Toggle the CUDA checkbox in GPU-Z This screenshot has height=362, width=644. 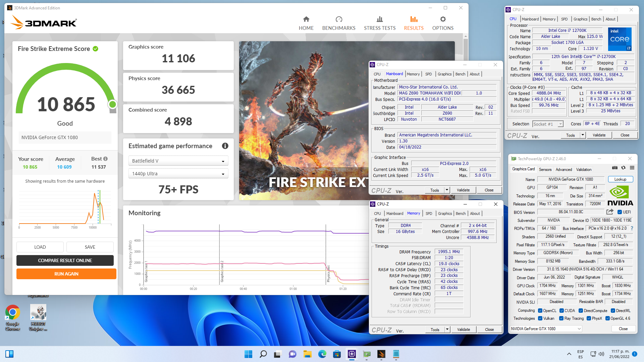pyautogui.click(x=561, y=311)
